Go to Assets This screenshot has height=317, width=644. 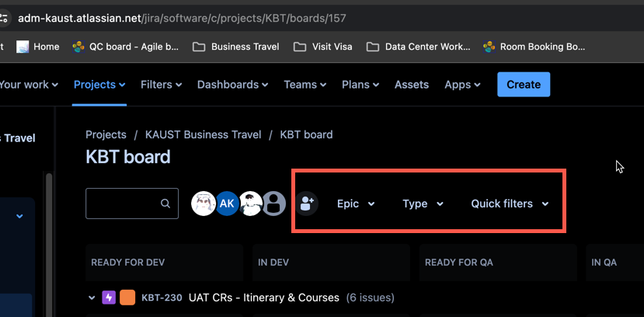[x=412, y=85]
